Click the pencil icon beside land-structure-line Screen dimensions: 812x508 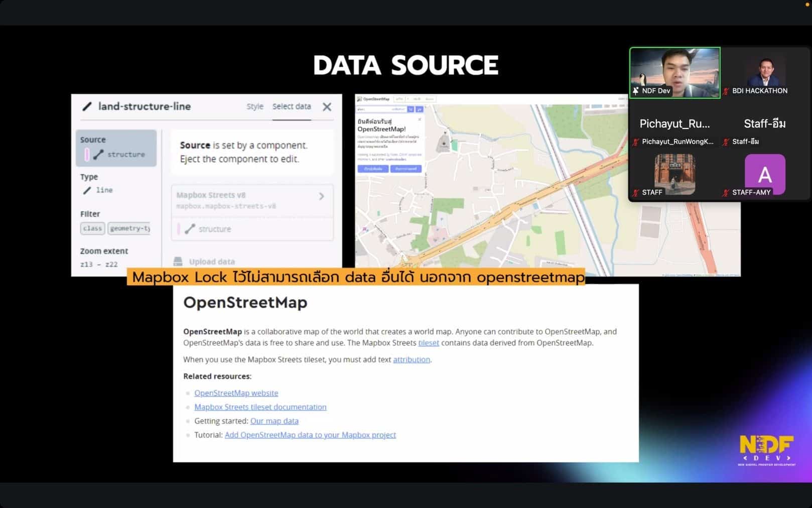[x=87, y=106]
